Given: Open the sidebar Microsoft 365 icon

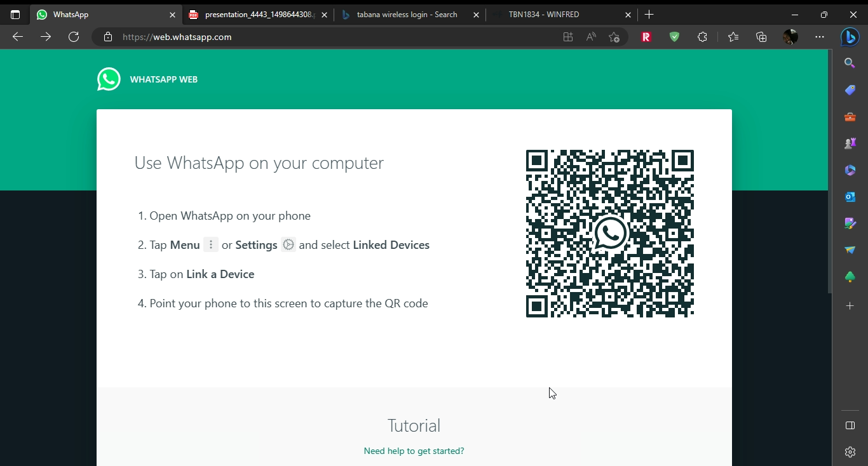Looking at the screenshot, I should (850, 170).
